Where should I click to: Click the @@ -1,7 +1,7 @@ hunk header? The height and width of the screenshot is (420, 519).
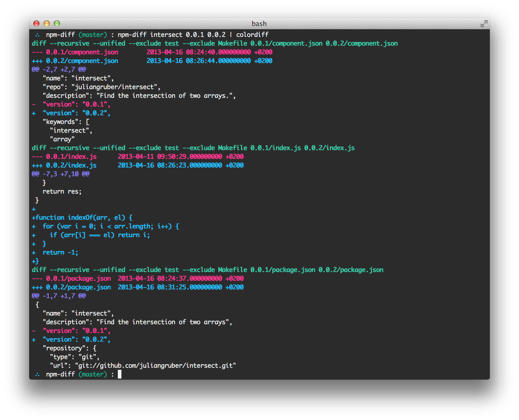(59, 296)
